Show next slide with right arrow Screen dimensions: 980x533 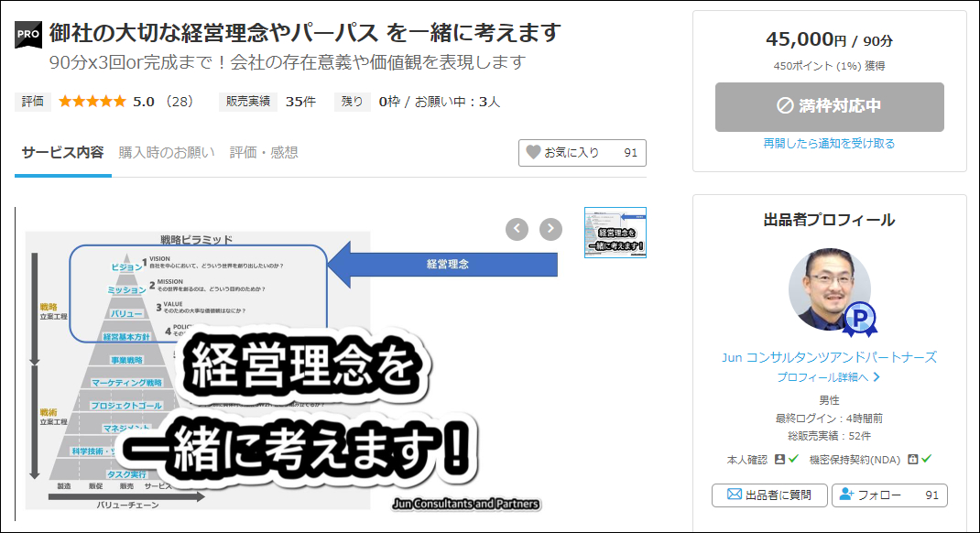pos(550,229)
